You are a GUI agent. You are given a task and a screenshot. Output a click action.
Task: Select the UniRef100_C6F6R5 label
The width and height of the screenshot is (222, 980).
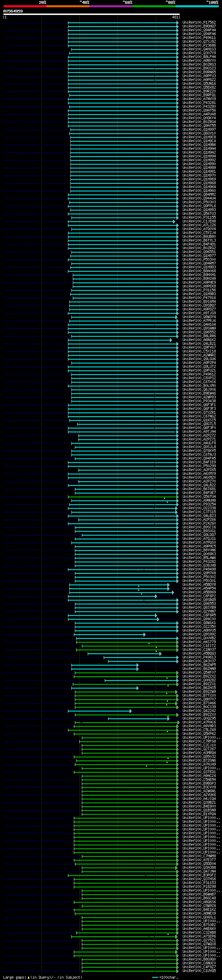click(x=199, y=615)
